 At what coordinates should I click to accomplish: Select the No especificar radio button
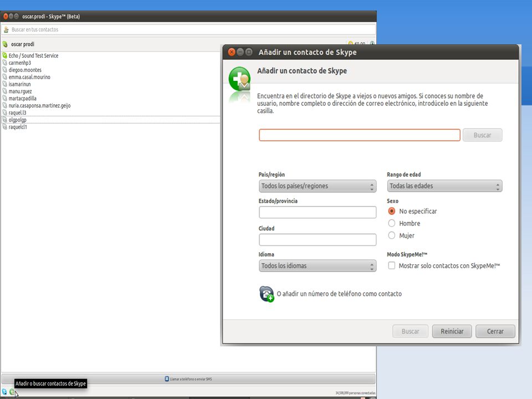point(392,211)
